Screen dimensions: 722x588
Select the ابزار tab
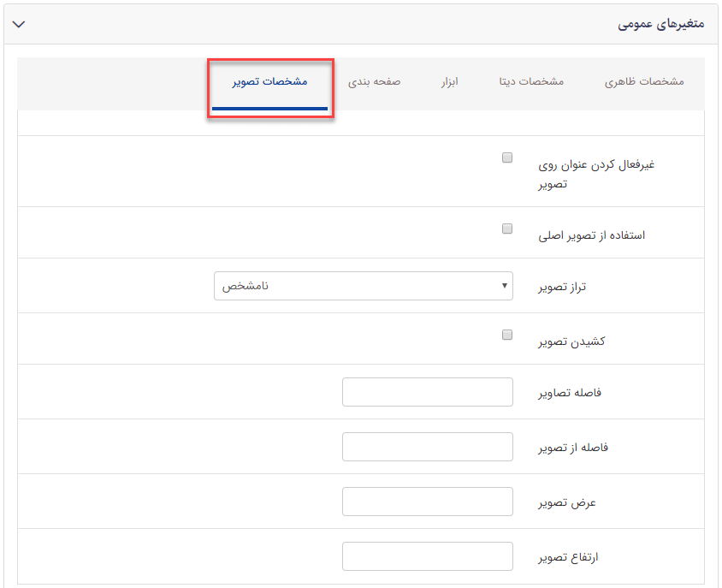(x=450, y=81)
